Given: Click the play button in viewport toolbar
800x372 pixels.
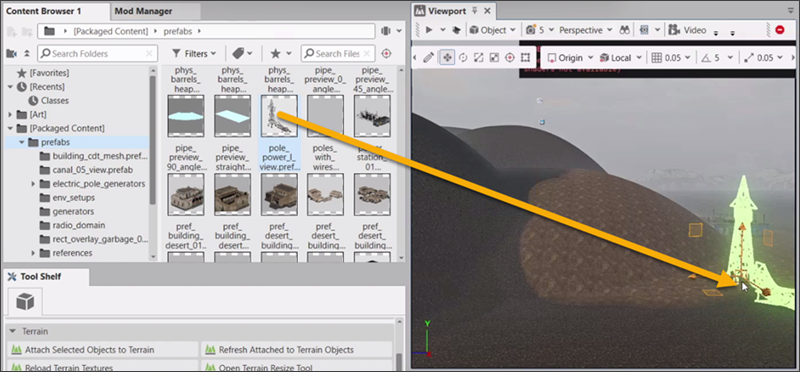Looking at the screenshot, I should (x=429, y=30).
